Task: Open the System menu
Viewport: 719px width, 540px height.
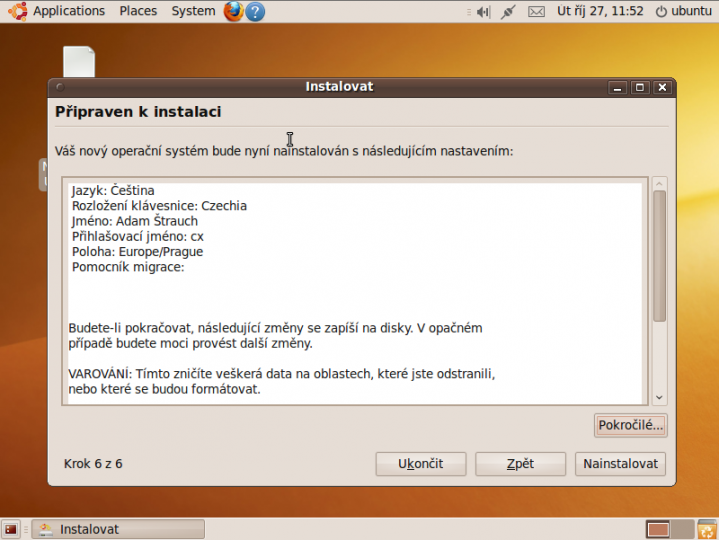Action: click(x=193, y=11)
